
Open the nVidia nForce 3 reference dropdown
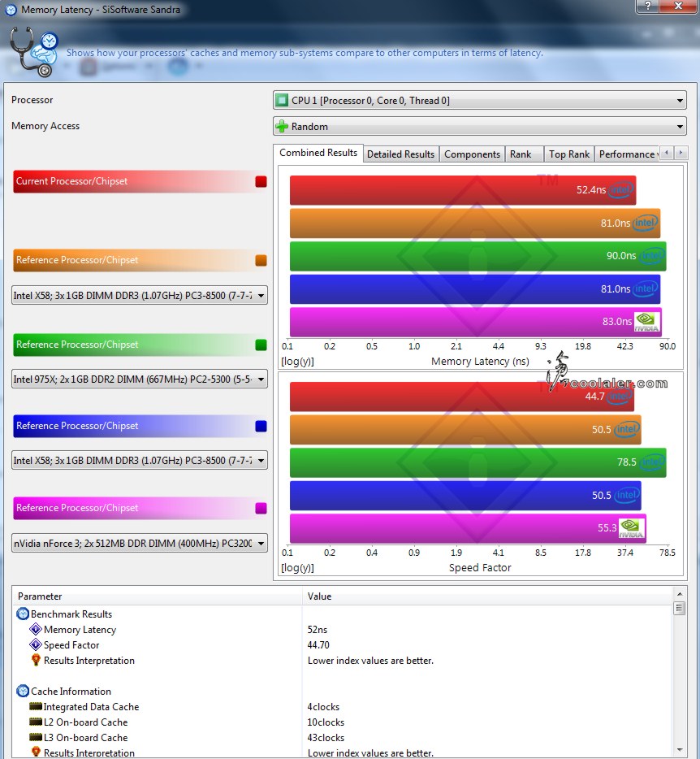[x=140, y=543]
